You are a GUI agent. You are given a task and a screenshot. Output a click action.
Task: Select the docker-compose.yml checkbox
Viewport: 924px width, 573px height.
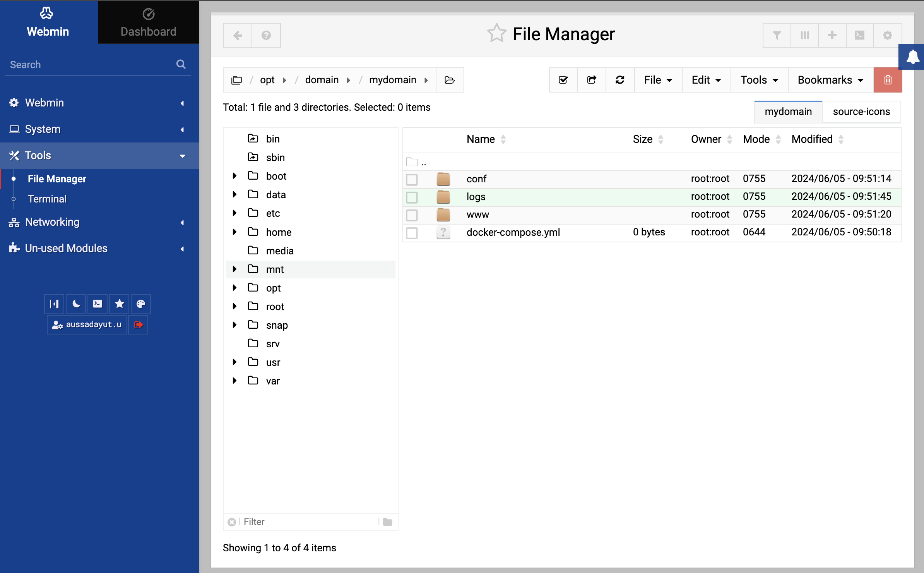point(412,233)
